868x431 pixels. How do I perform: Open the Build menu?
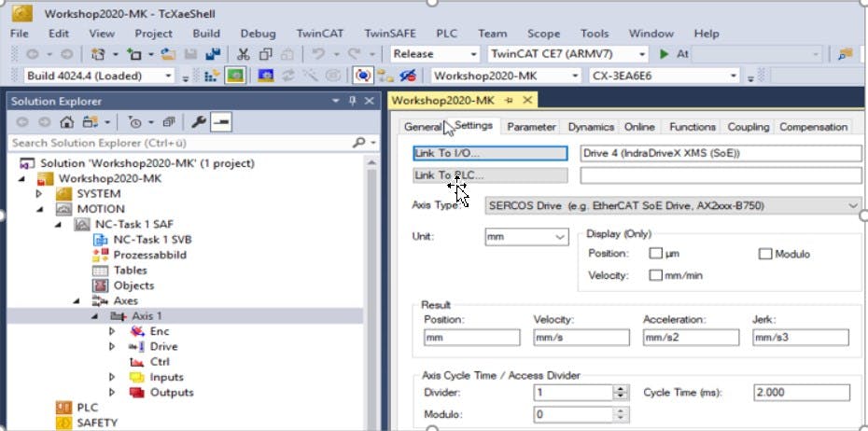(x=206, y=34)
